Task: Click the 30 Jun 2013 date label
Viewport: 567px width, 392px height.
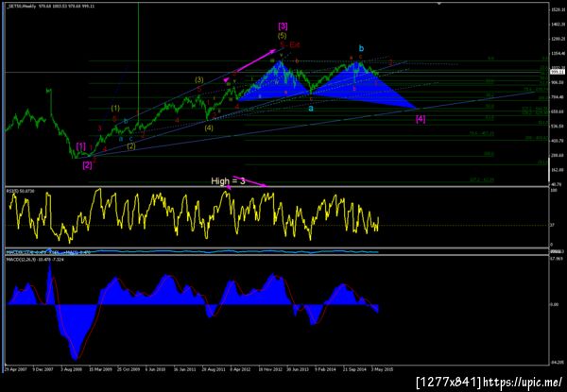Action: 299,369
